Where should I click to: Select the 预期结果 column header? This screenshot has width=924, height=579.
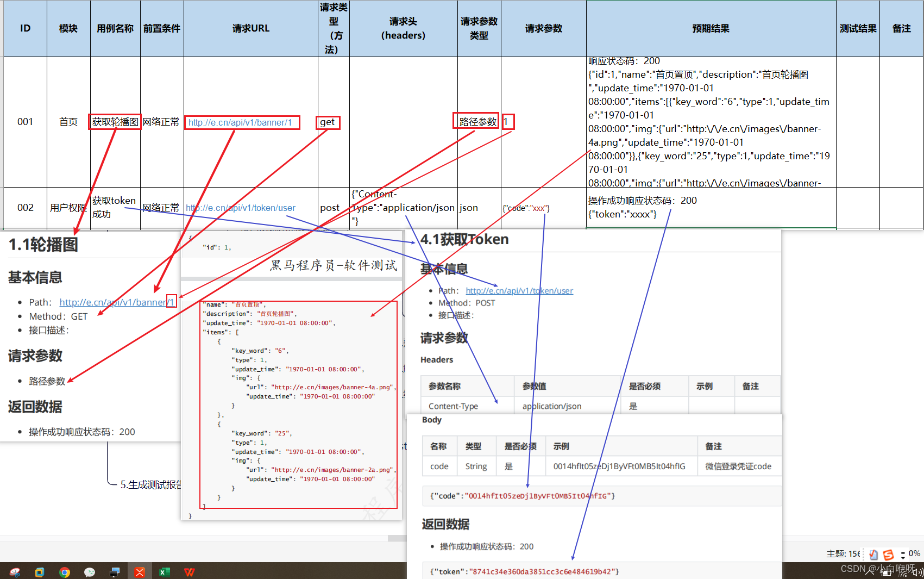[x=711, y=28]
